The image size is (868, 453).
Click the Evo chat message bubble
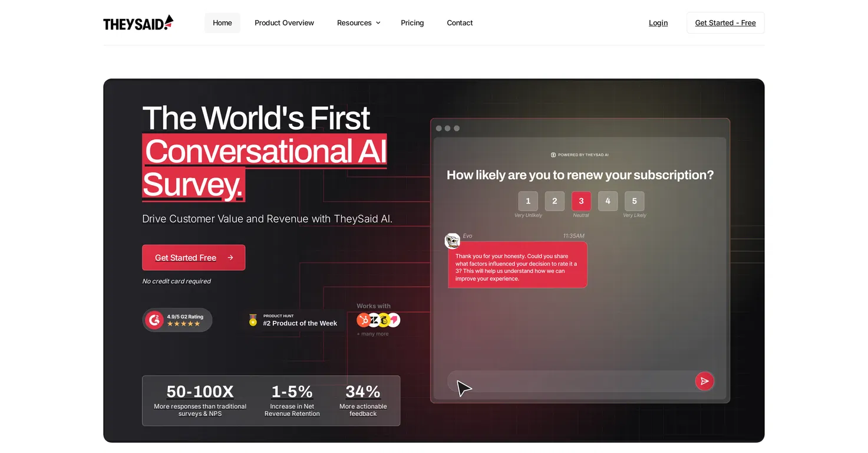[x=517, y=265]
